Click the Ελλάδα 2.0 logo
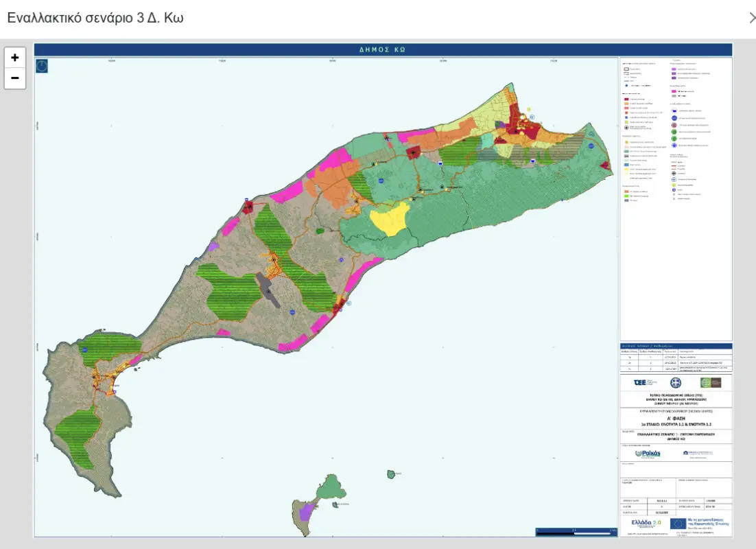756x549 pixels. click(646, 523)
